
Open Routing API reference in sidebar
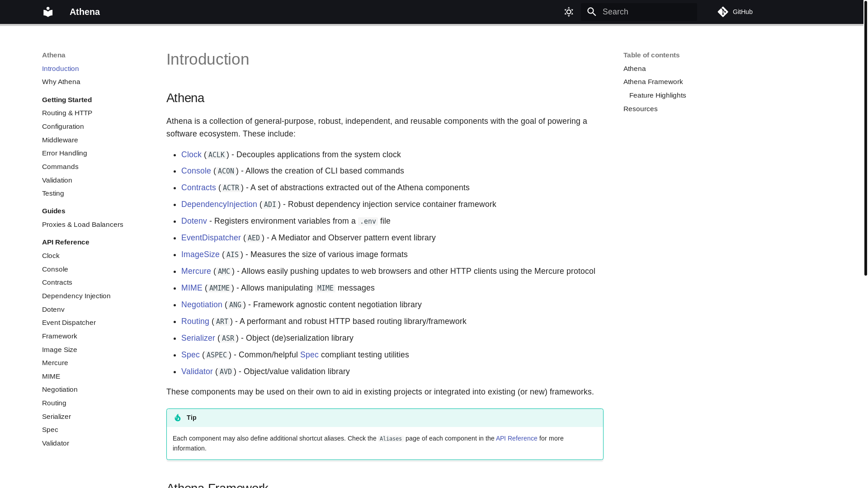(x=54, y=403)
